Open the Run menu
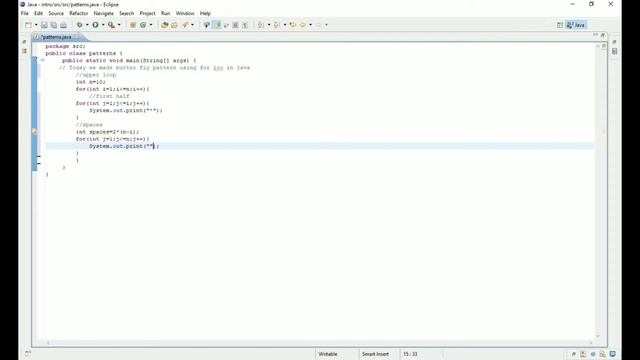Viewport: 640px width, 360px height. pos(165,13)
